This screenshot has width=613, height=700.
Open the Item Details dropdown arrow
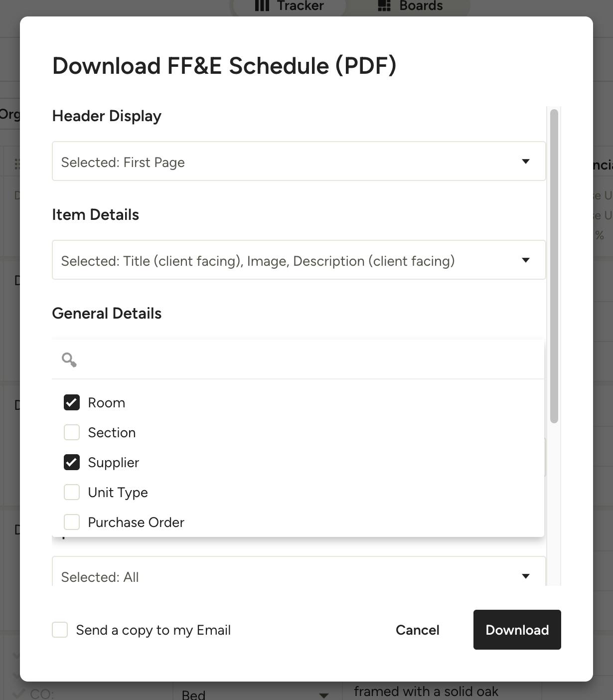pos(525,260)
